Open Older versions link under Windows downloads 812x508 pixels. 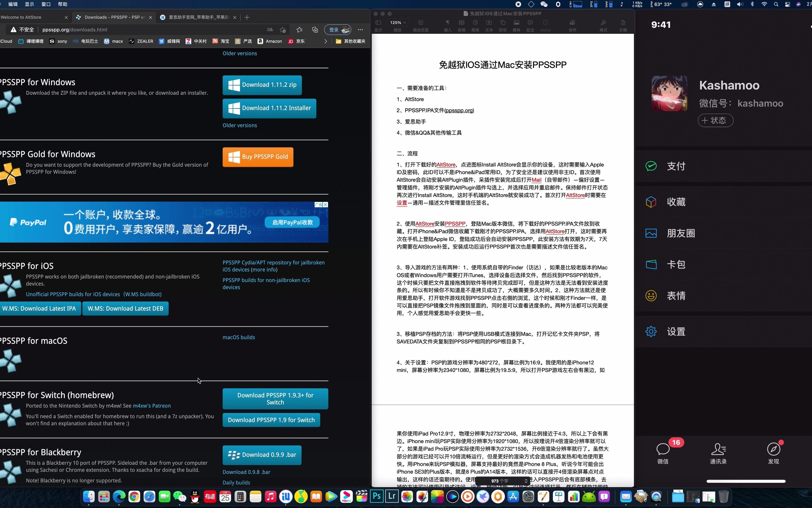[240, 125]
